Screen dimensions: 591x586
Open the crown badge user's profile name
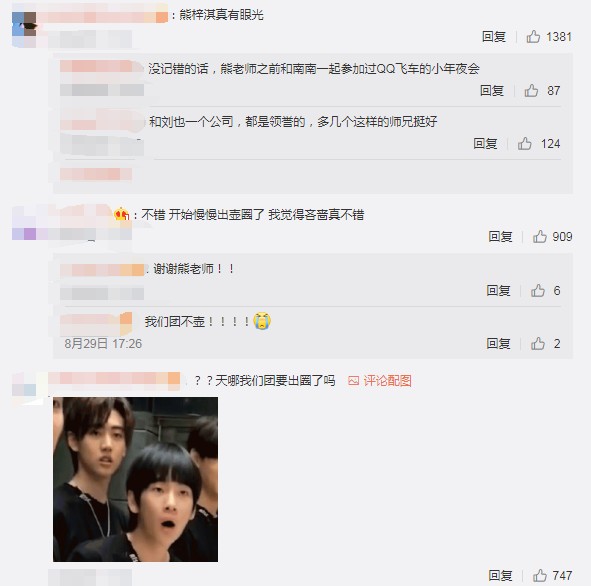click(x=63, y=214)
